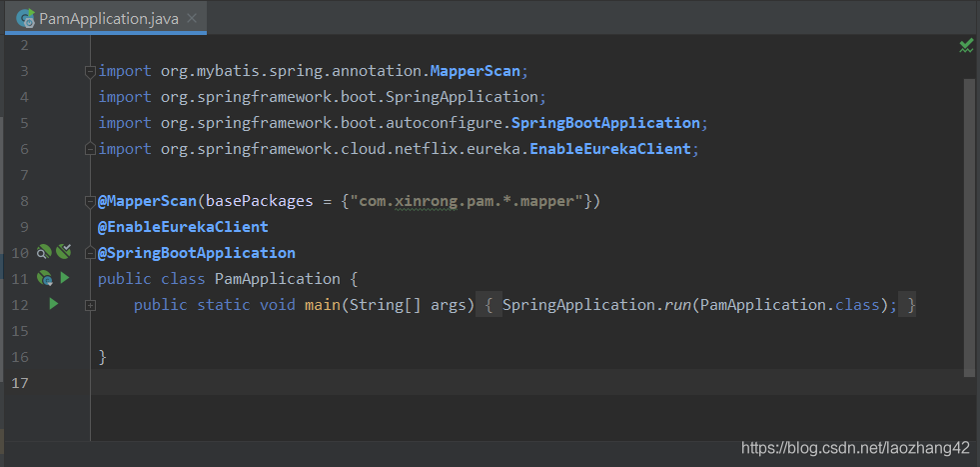980x467 pixels.
Task: Click the Spring bean gutter icon on line 11
Action: [45, 278]
